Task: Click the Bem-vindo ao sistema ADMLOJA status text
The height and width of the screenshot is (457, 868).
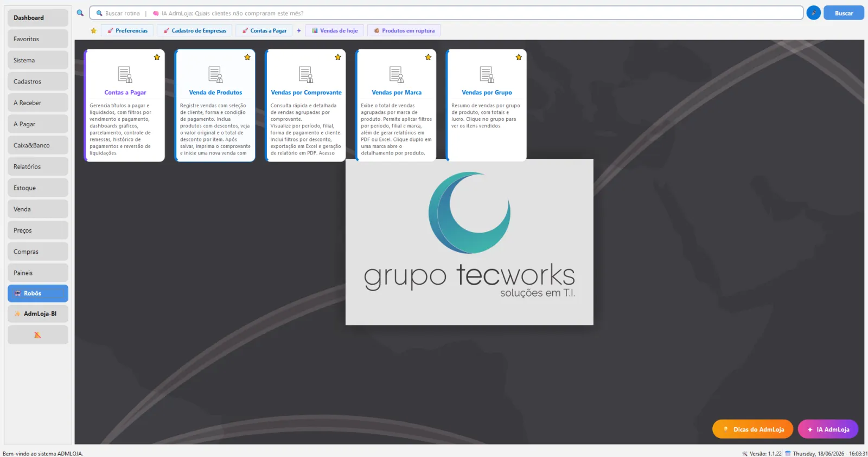Action: tap(43, 454)
